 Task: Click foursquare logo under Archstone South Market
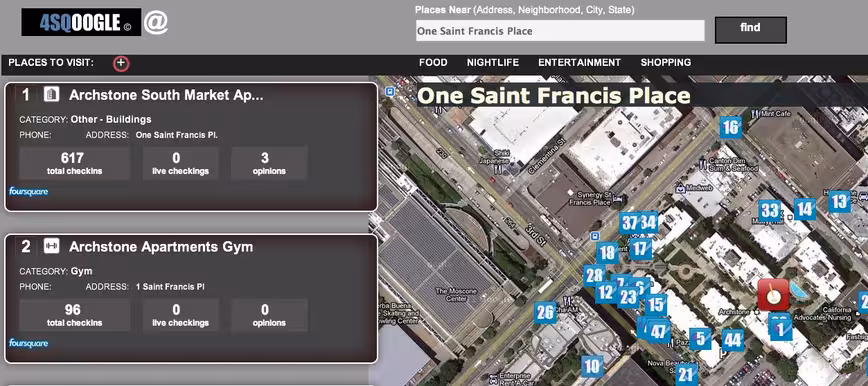(28, 192)
